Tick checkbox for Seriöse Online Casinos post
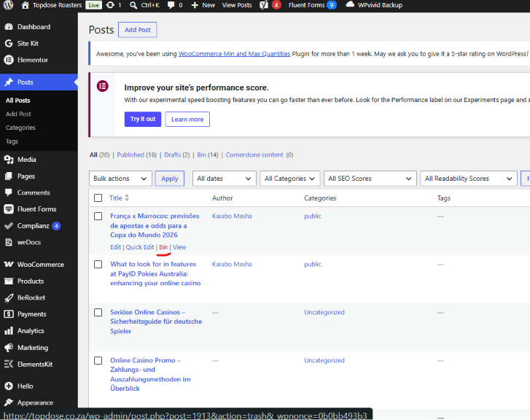This screenshot has height=420, width=530. (x=98, y=313)
